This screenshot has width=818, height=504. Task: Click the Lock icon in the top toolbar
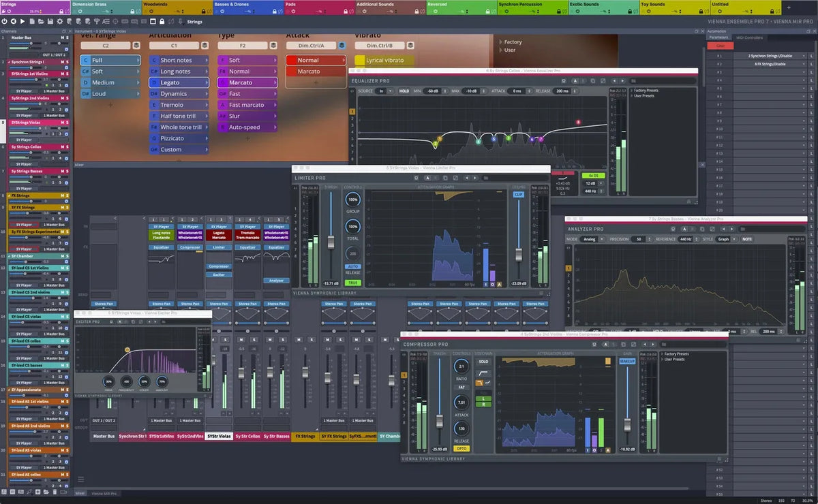(162, 21)
